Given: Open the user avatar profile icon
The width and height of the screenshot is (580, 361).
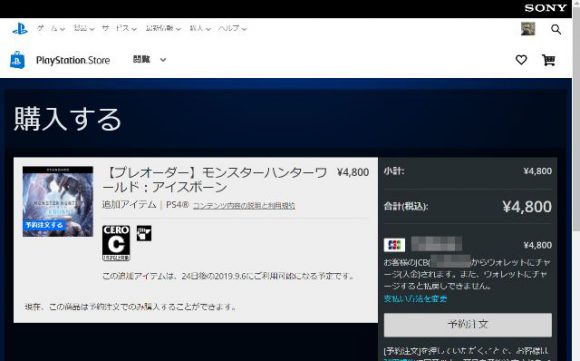Looking at the screenshot, I should click(x=528, y=29).
